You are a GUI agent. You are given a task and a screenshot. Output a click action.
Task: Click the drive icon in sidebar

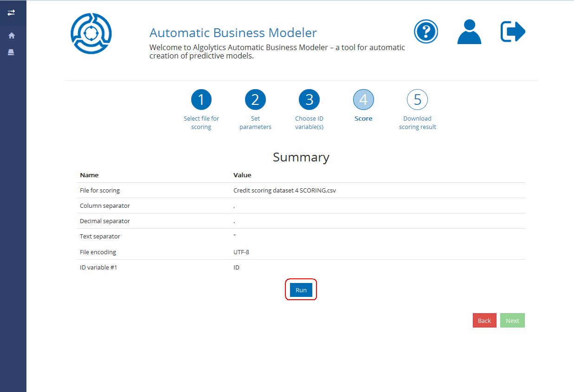(x=11, y=52)
